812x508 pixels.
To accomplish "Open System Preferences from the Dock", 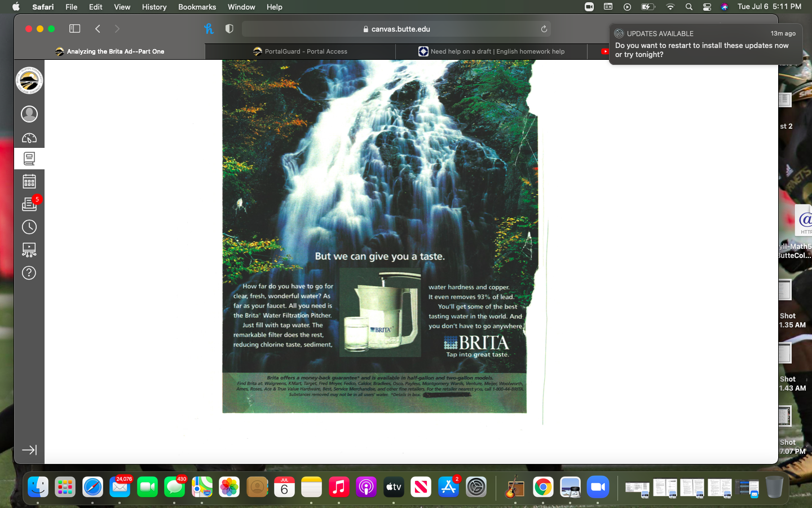I will [476, 487].
